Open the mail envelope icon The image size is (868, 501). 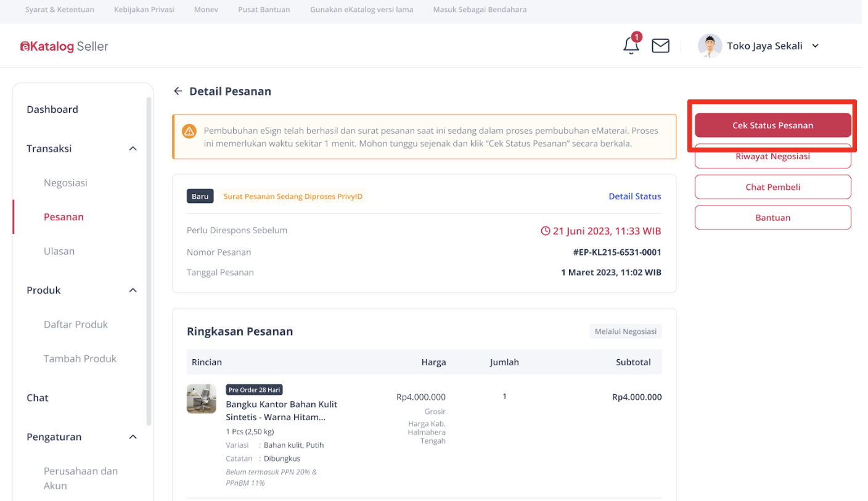pos(660,46)
